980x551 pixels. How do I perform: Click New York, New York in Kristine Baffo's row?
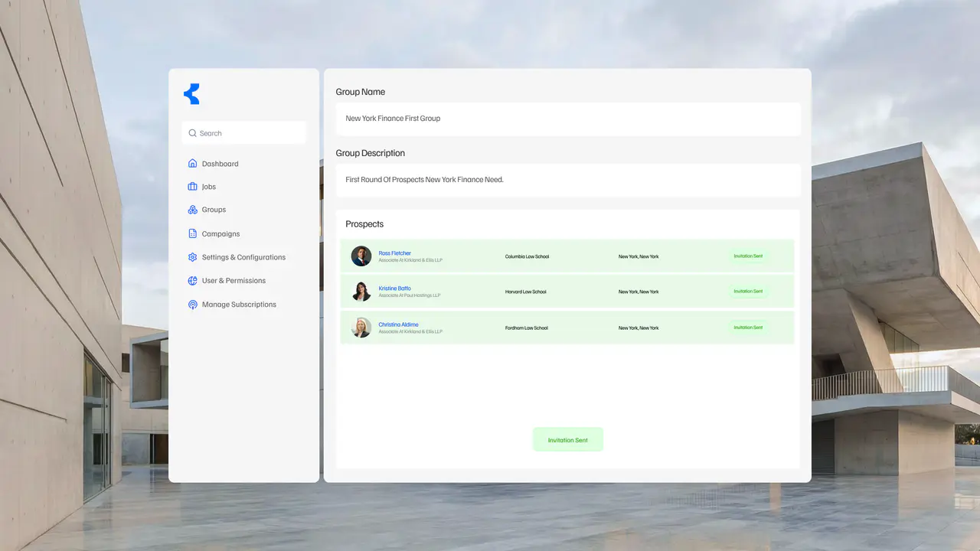[639, 292]
